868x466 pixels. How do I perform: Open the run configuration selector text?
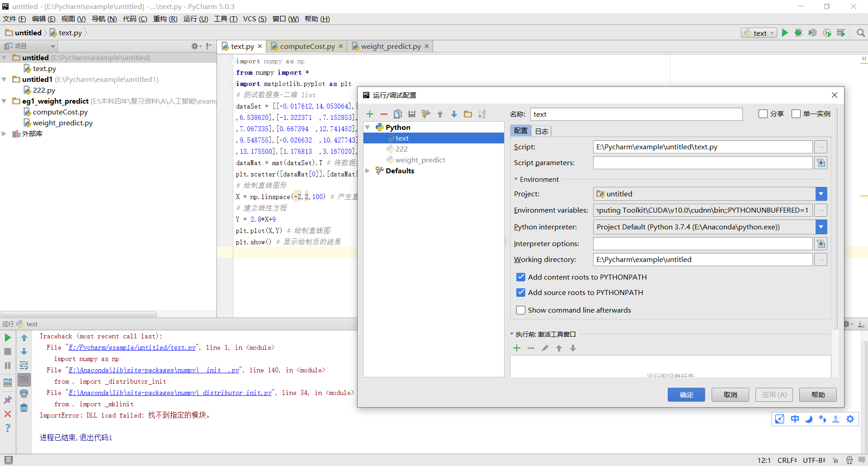[x=759, y=33]
